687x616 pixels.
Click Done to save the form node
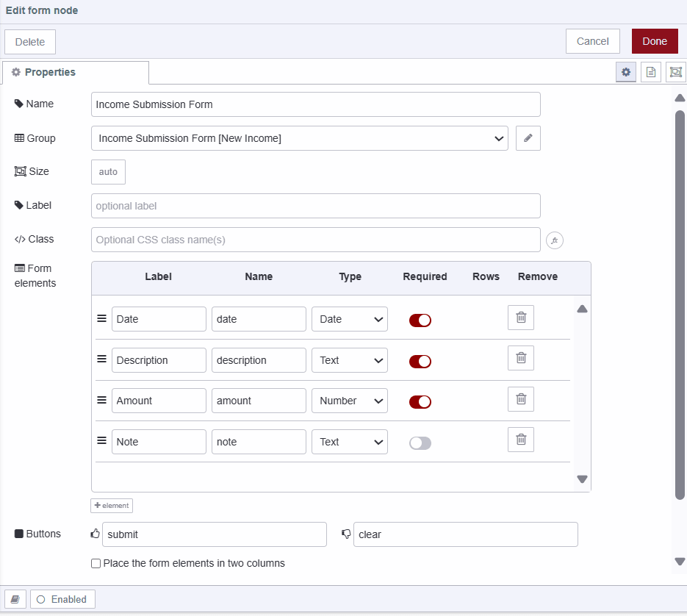click(654, 41)
